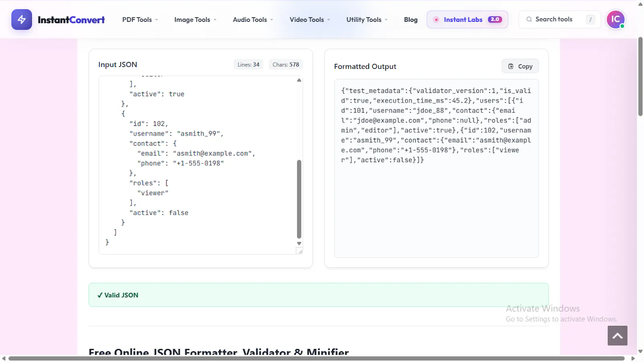This screenshot has width=644, height=362.
Task: Click the "active": true line
Action: 157,94
